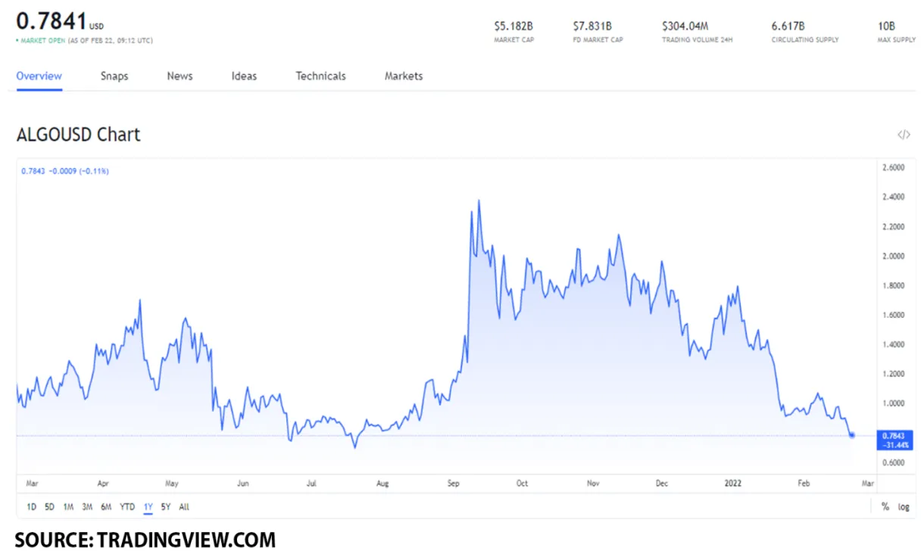Open the embed code icon beside ALGOUSD Chart
This screenshot has height=560, width=924.
tap(904, 134)
